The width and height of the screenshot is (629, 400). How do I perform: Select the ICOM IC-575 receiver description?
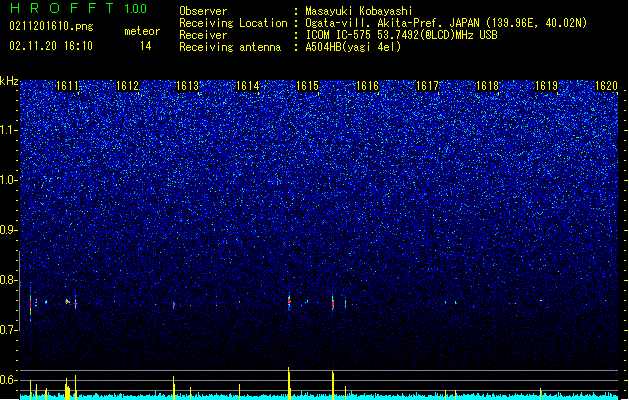point(402,35)
